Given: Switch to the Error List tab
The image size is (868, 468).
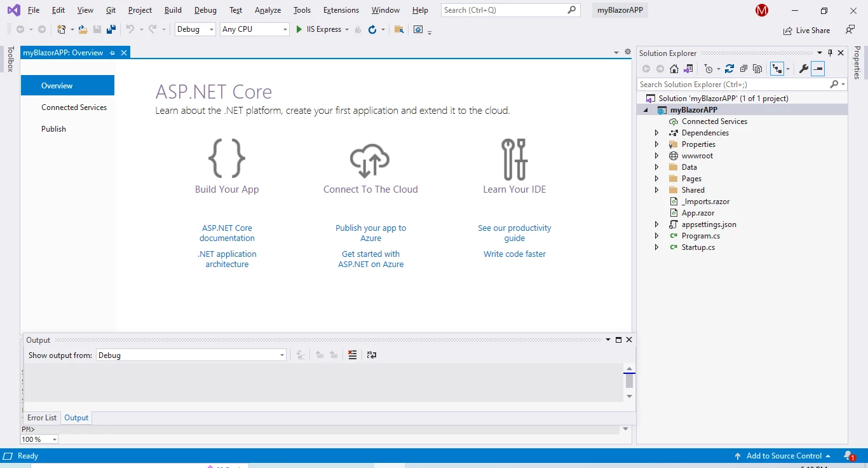Looking at the screenshot, I should (x=42, y=418).
